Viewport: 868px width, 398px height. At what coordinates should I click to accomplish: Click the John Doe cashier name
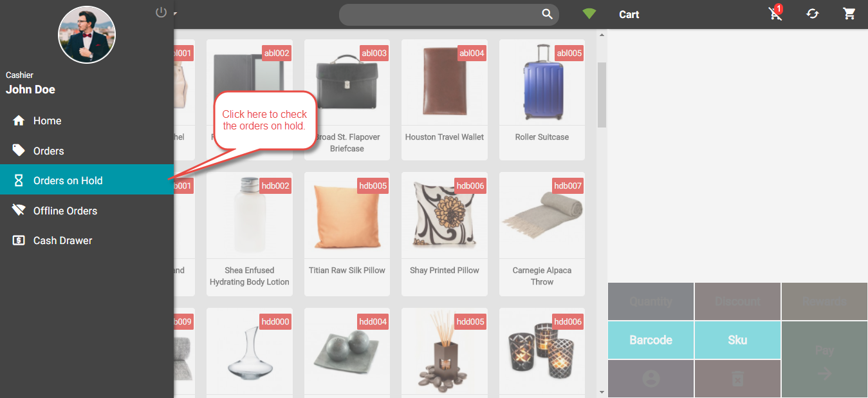point(30,90)
